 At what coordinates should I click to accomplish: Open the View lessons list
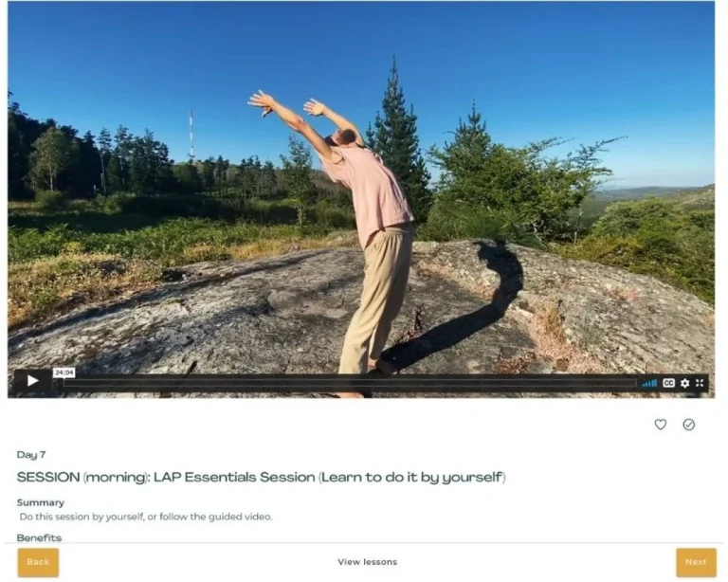coord(367,562)
